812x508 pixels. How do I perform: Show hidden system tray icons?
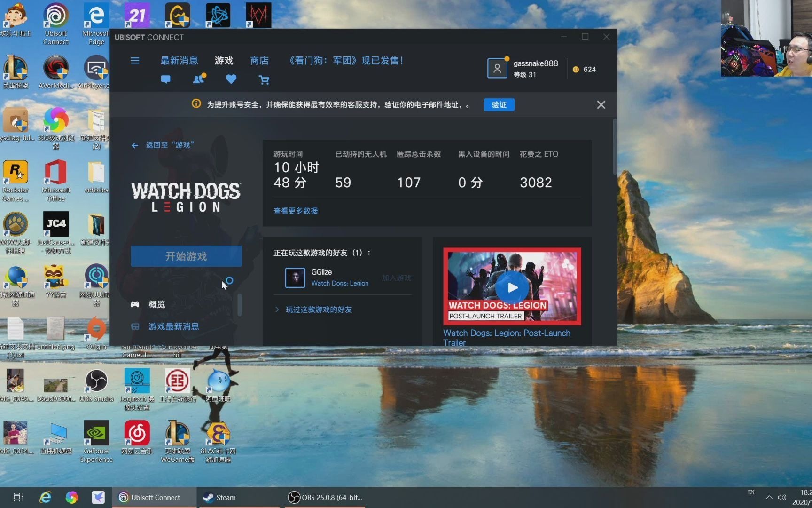769,497
